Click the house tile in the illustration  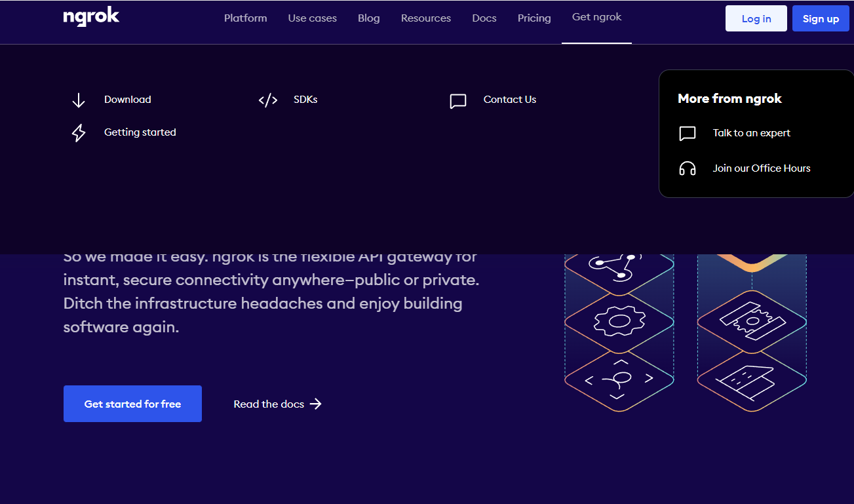[x=752, y=380]
